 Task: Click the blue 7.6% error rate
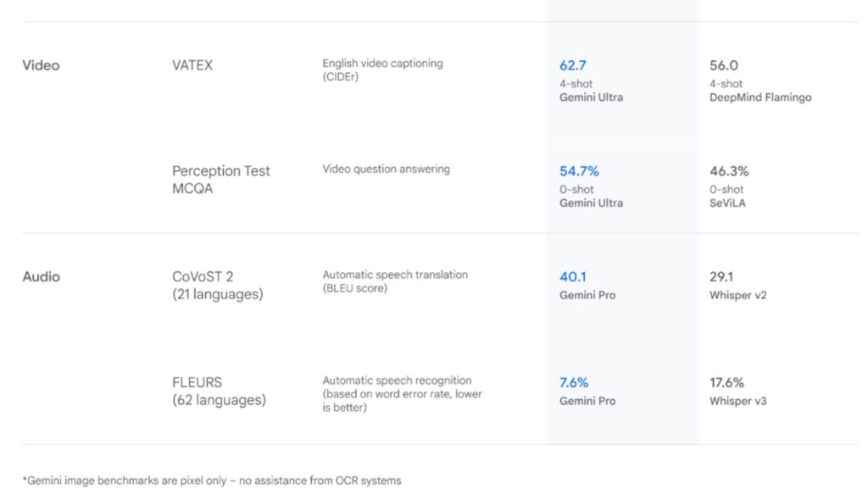pos(576,383)
